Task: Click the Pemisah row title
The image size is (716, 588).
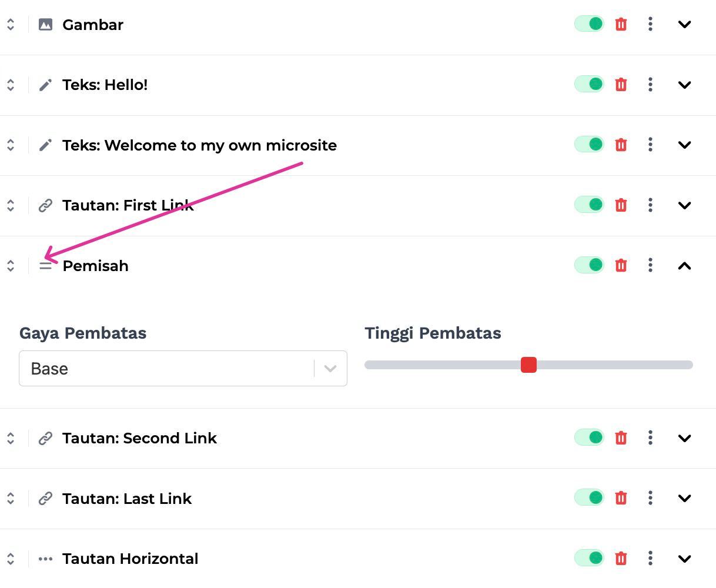Action: click(x=95, y=266)
